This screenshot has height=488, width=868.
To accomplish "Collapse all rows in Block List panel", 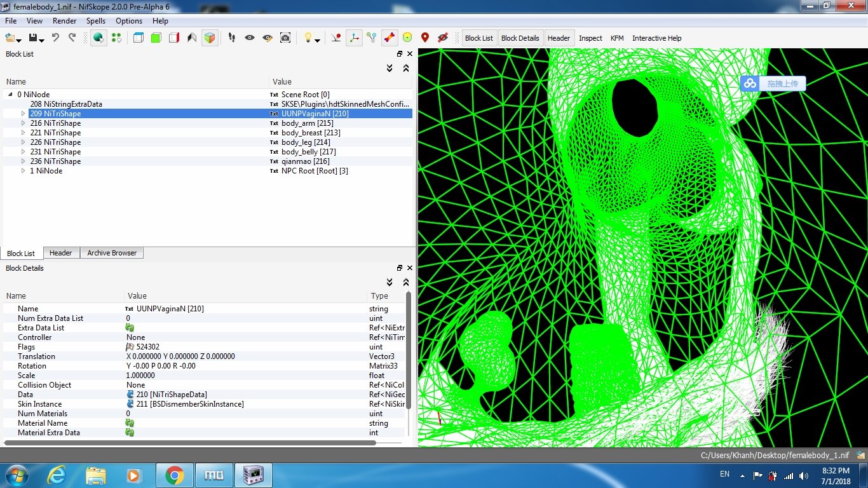I will click(x=406, y=68).
